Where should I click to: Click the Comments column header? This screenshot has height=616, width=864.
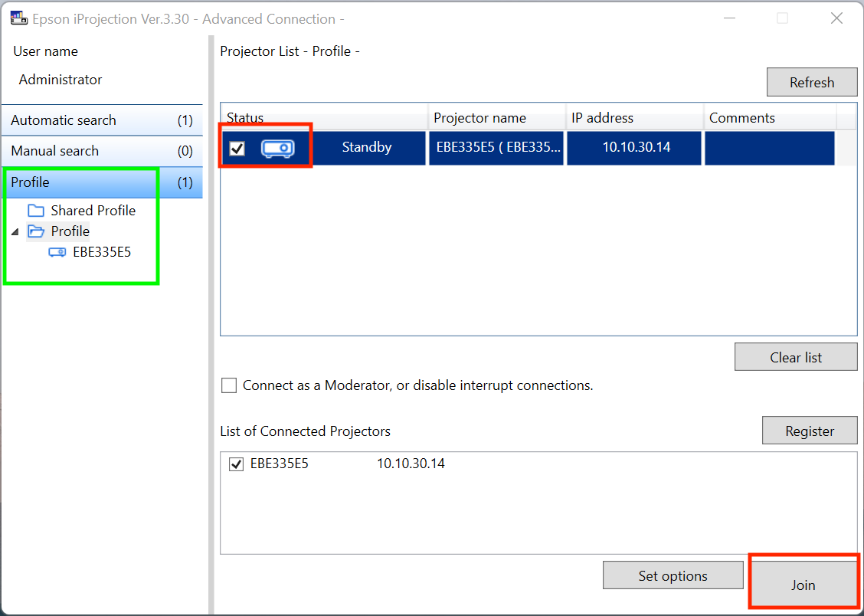coord(771,118)
